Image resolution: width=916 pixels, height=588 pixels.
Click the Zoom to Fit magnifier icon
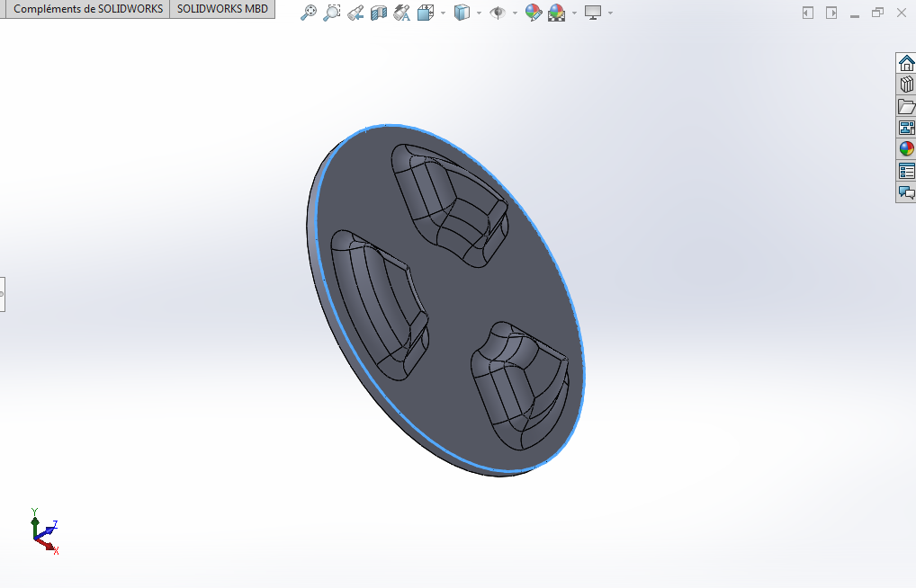click(309, 13)
